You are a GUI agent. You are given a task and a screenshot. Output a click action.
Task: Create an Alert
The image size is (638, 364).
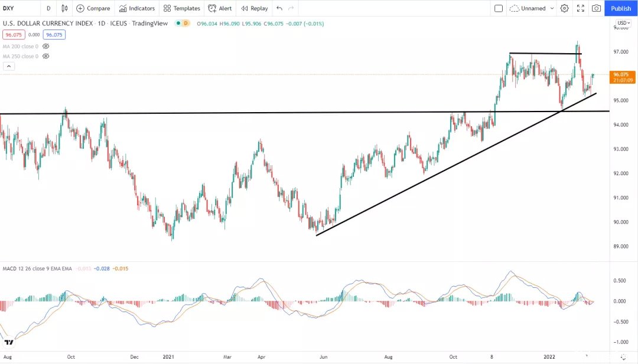tap(220, 8)
